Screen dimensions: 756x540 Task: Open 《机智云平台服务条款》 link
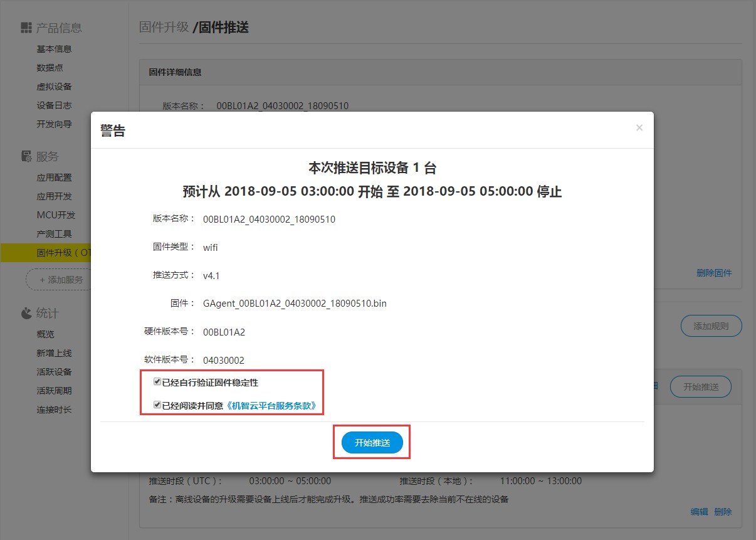tap(274, 406)
